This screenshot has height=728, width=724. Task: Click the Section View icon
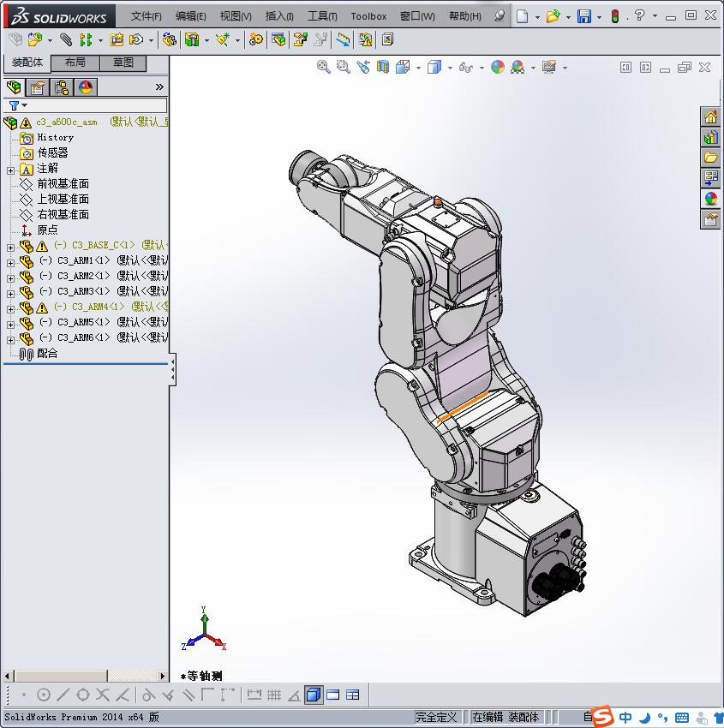(383, 68)
